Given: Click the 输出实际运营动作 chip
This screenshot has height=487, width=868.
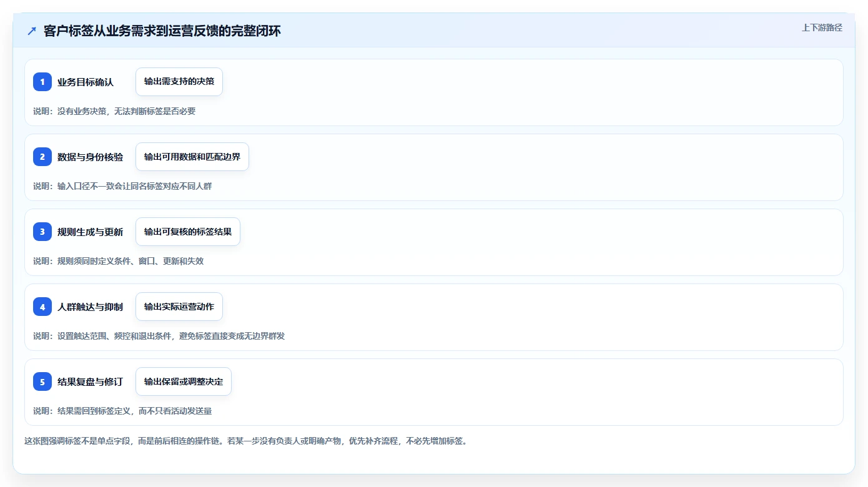Looking at the screenshot, I should click(x=179, y=307).
